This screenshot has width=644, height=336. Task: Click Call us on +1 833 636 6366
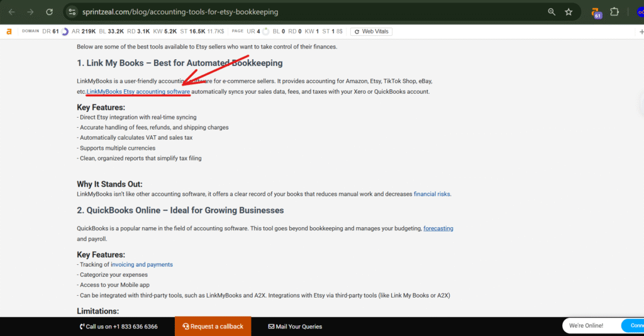point(119,327)
